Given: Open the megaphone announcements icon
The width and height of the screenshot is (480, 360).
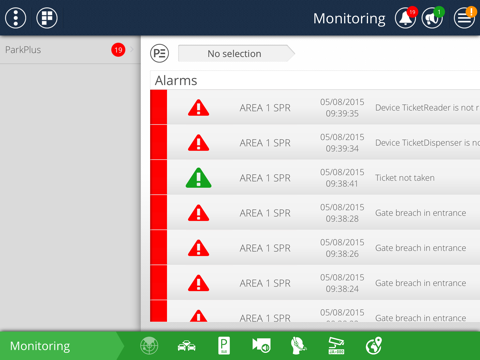Looking at the screenshot, I should tap(432, 18).
